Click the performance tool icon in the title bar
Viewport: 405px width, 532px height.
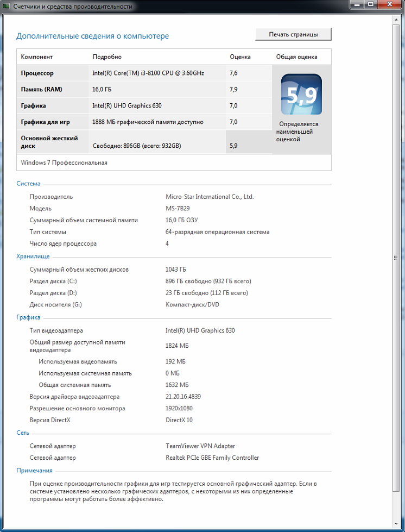7,7
